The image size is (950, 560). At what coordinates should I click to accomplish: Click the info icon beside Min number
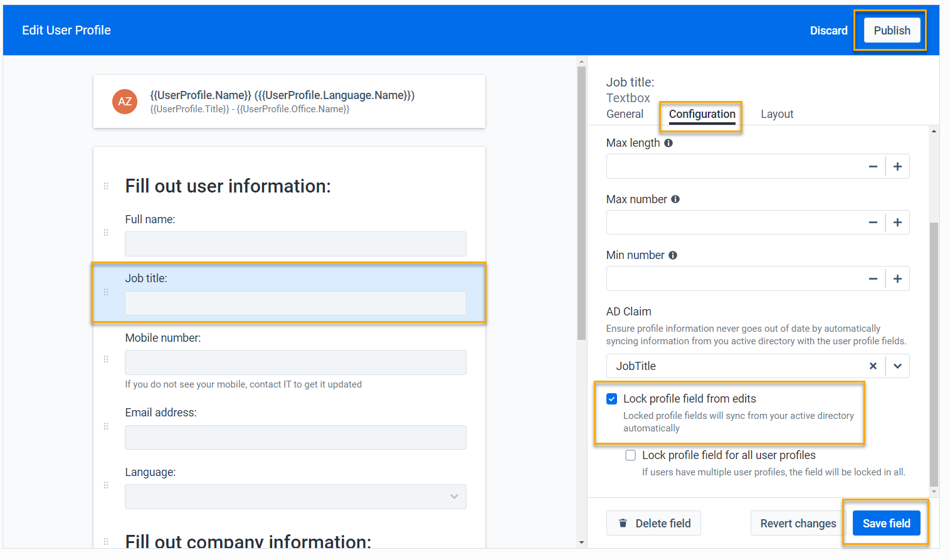673,255
